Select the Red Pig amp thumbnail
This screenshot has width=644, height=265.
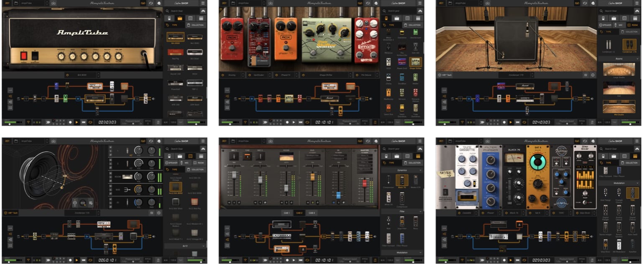click(x=176, y=52)
